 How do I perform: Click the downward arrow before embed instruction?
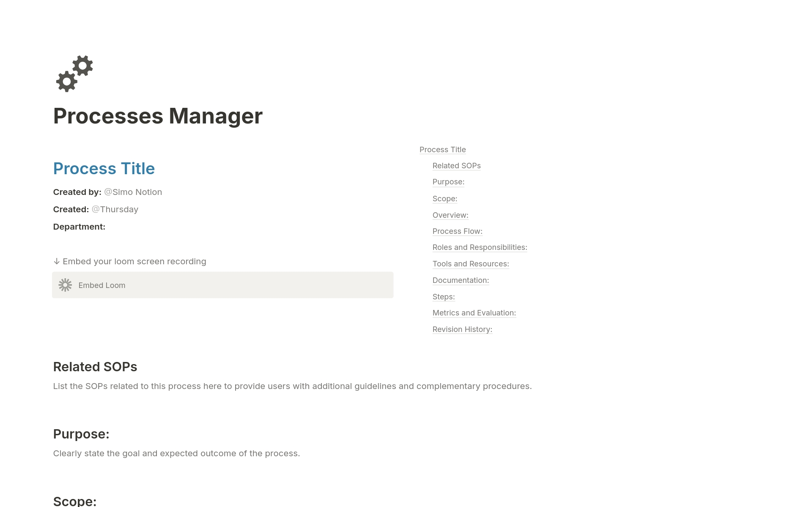(57, 261)
